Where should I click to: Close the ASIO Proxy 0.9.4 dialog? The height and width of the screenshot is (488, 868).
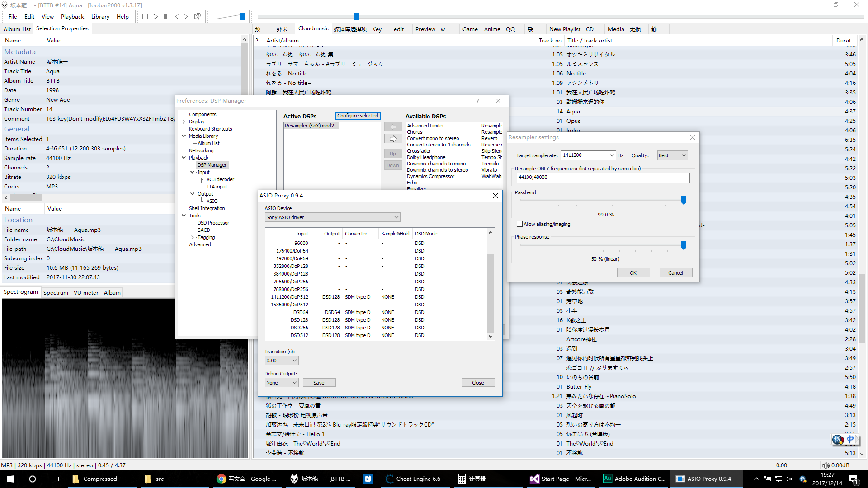[x=495, y=196]
